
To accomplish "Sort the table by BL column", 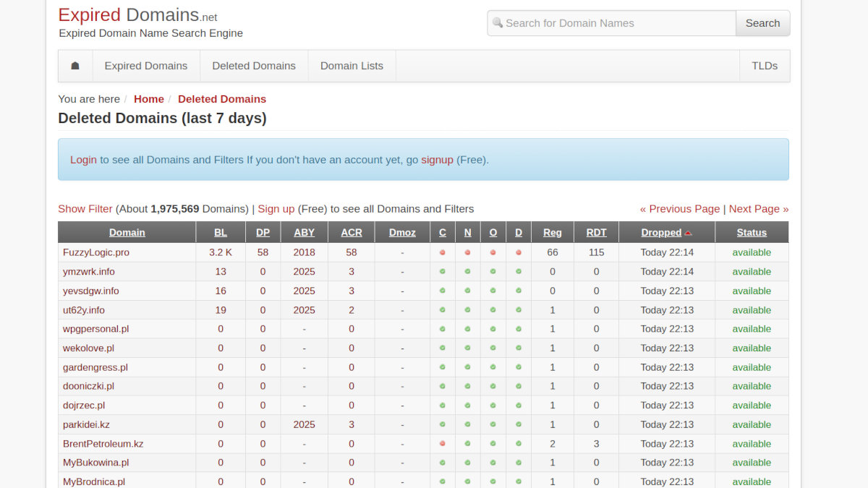I will click(221, 233).
